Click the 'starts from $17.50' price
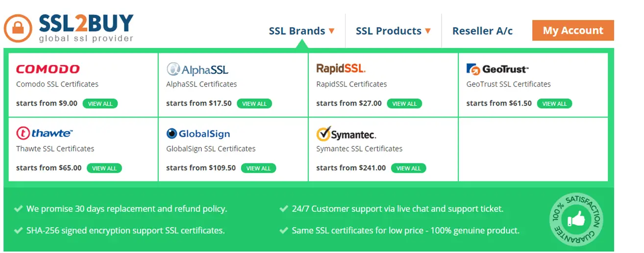 tap(198, 103)
